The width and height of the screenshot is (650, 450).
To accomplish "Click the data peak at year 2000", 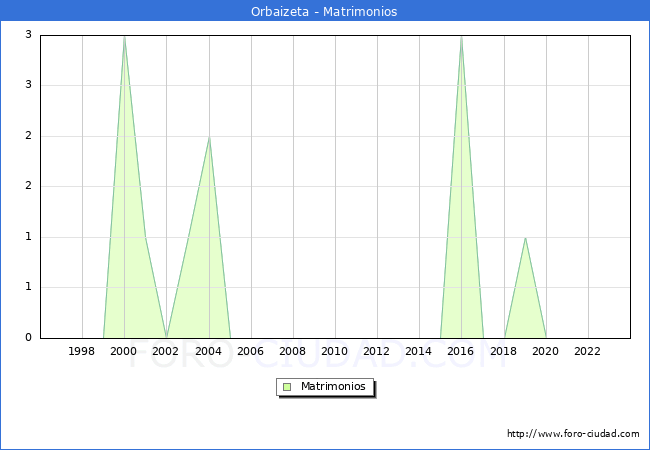I will click(x=124, y=37).
